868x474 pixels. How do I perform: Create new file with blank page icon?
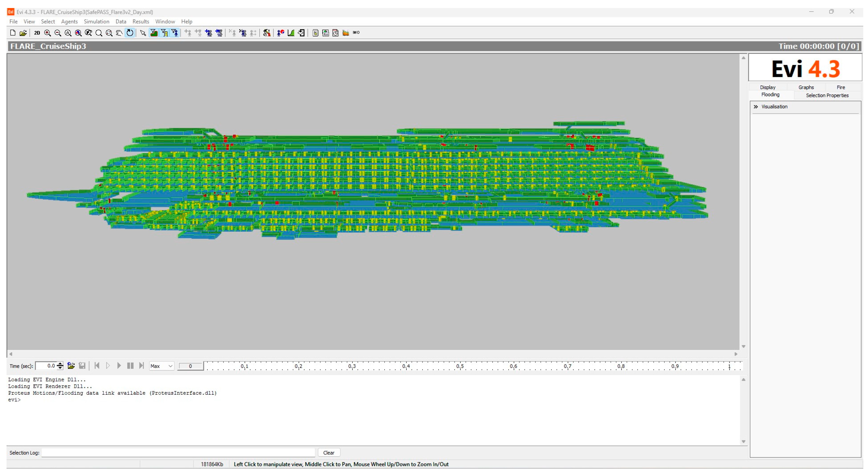pyautogui.click(x=13, y=33)
